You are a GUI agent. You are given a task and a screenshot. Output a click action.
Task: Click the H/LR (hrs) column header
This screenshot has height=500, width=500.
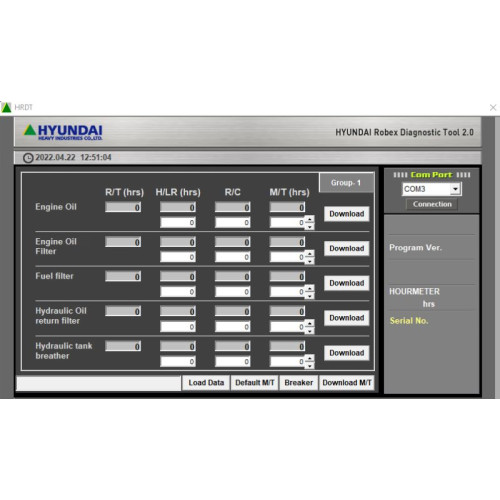(178, 192)
